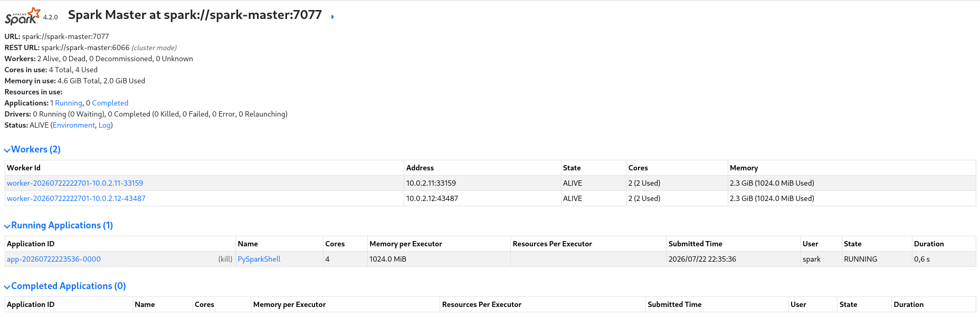The width and height of the screenshot is (980, 317).
Task: Open the Environment link in Status
Action: 74,125
